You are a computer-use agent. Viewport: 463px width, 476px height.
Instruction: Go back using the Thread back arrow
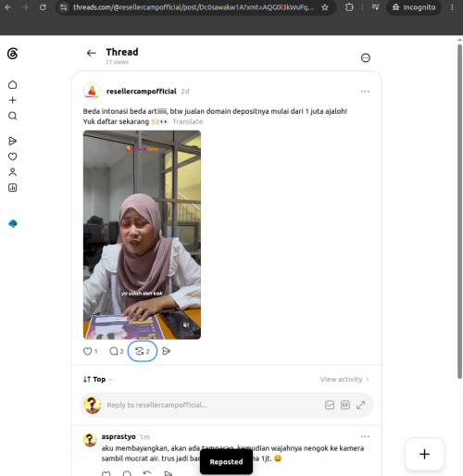click(x=91, y=53)
